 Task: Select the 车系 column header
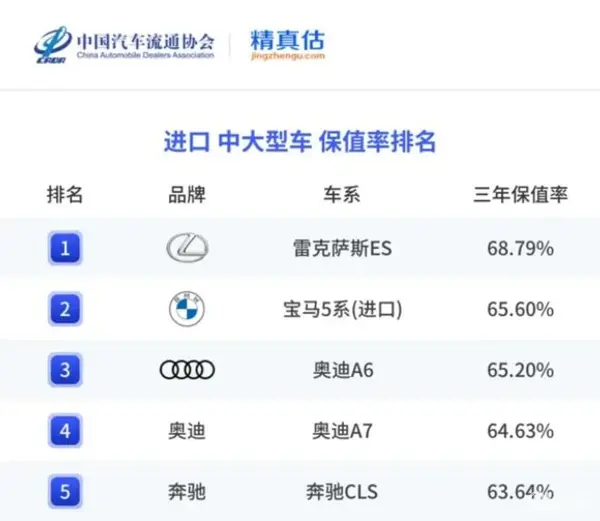pyautogui.click(x=342, y=194)
